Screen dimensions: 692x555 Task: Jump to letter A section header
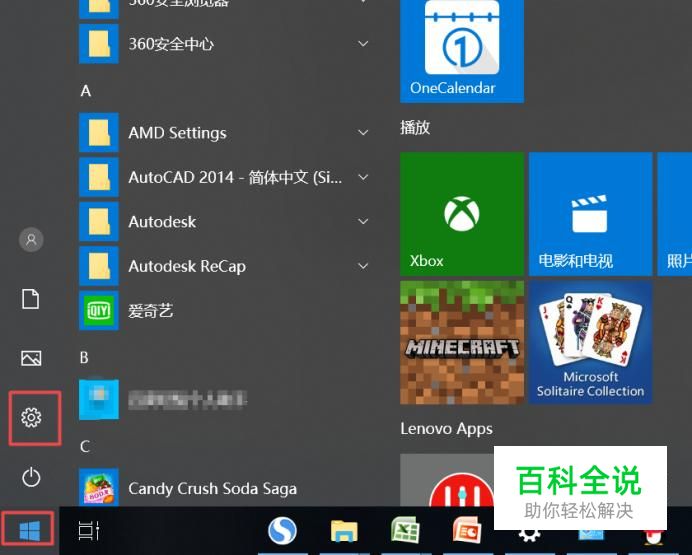(86, 91)
